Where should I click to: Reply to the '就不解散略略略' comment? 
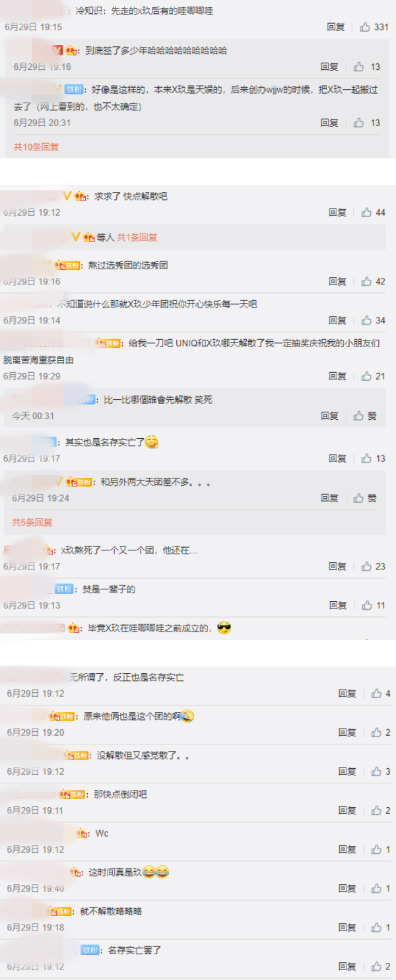347,927
